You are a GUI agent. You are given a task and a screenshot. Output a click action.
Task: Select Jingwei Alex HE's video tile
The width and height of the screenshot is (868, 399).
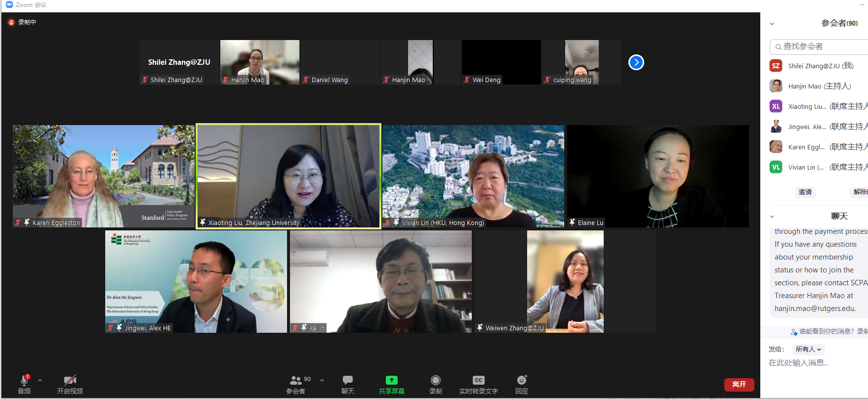point(196,281)
